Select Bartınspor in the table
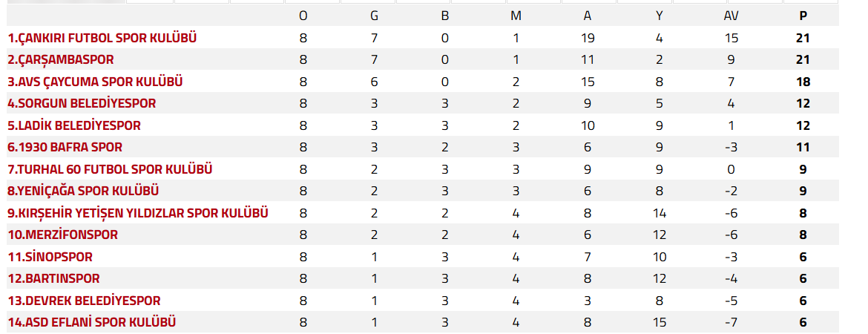Viewport: 868px width, 334px height. (x=53, y=278)
